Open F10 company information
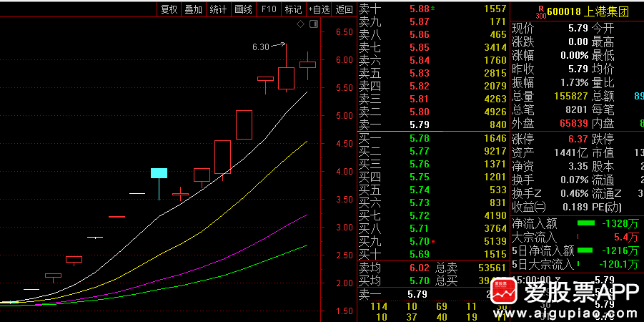 [x=269, y=9]
